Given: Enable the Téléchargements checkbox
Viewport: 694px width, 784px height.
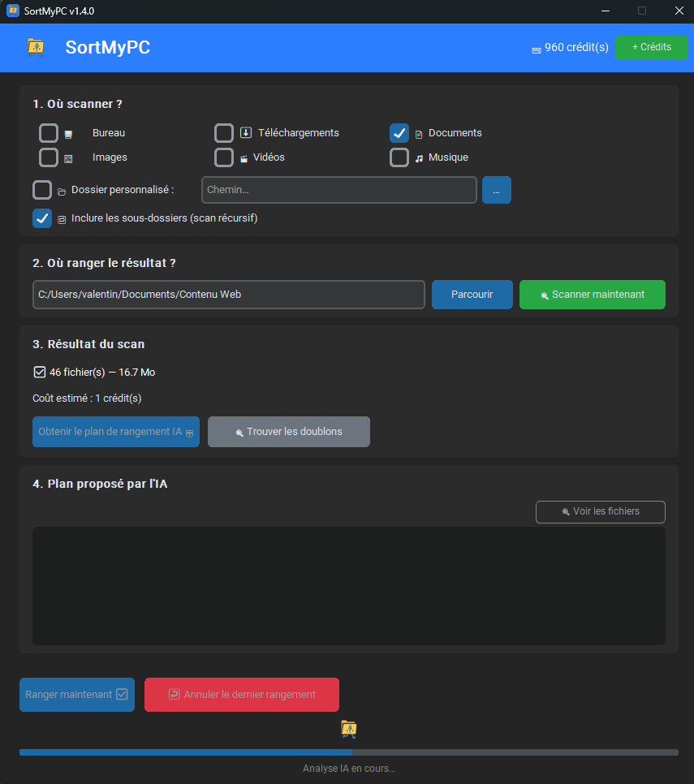Looking at the screenshot, I should click(x=224, y=133).
